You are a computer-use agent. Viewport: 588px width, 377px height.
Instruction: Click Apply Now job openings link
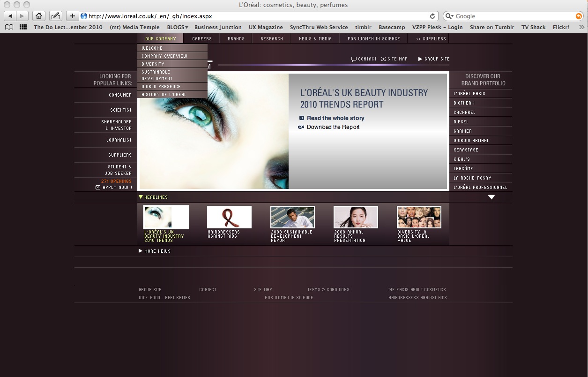click(117, 188)
